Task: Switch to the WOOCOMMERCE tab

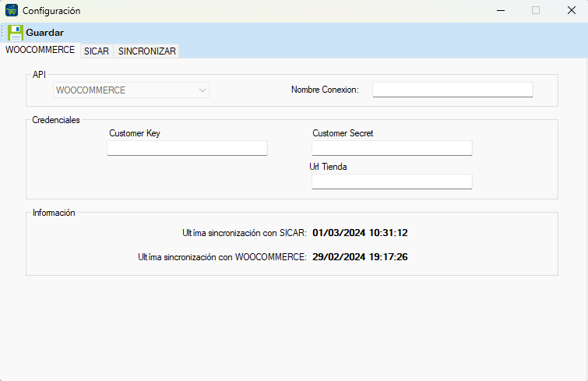Action: [x=40, y=50]
